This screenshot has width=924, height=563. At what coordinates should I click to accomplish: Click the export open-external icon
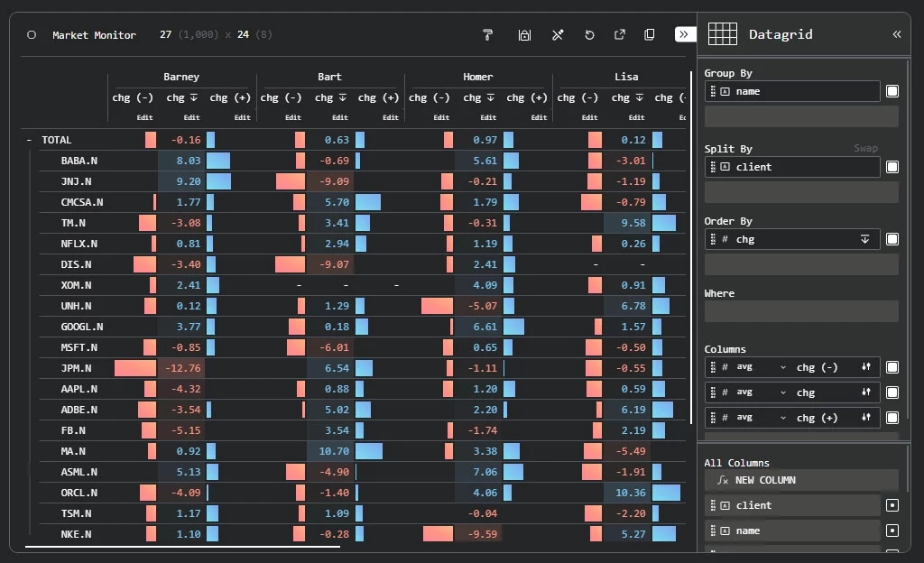(620, 35)
